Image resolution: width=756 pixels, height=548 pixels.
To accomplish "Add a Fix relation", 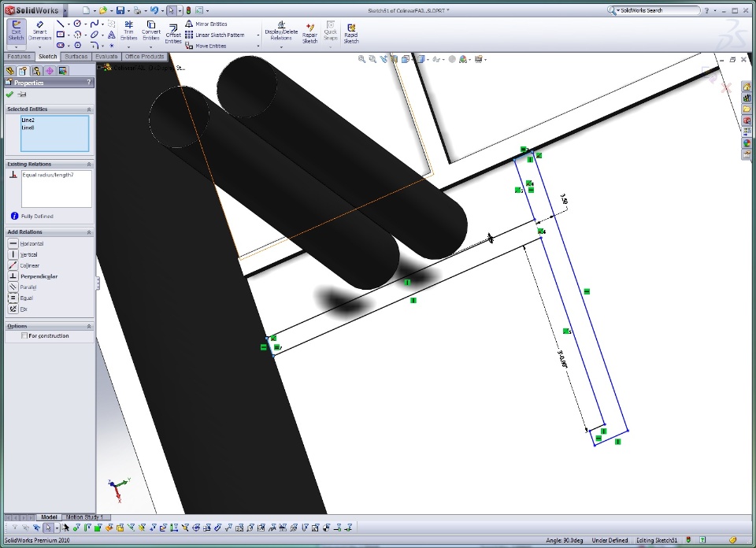I will tap(18, 309).
